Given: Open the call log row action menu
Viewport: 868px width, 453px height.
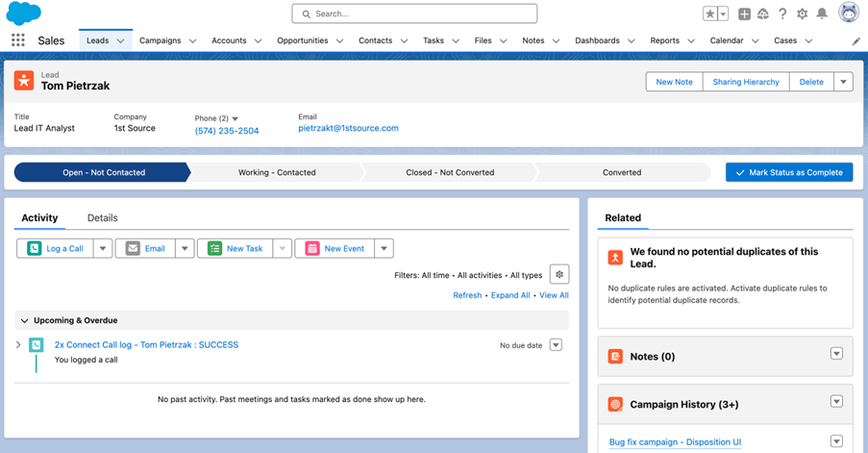Looking at the screenshot, I should point(556,345).
